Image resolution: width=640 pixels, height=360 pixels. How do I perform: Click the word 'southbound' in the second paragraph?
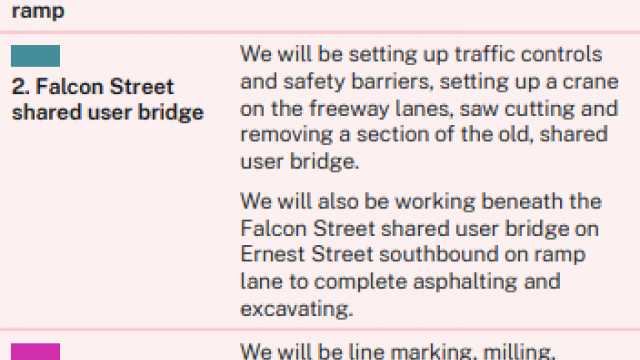click(x=439, y=254)
